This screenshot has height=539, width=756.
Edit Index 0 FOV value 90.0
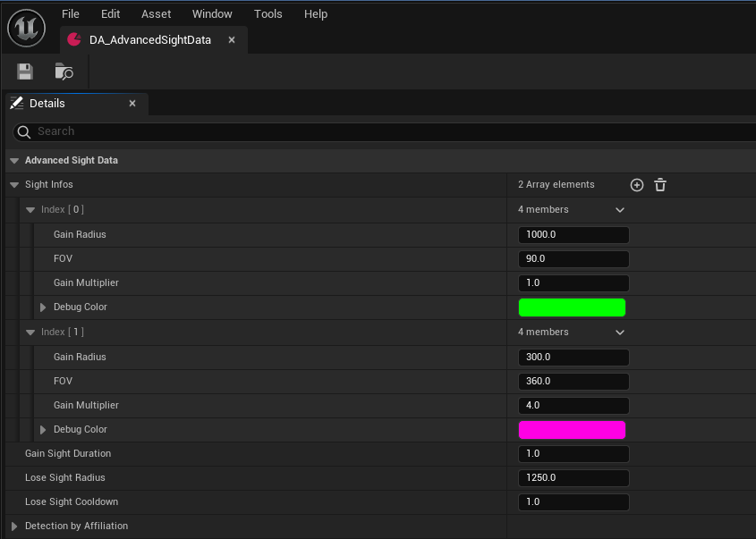[573, 258]
